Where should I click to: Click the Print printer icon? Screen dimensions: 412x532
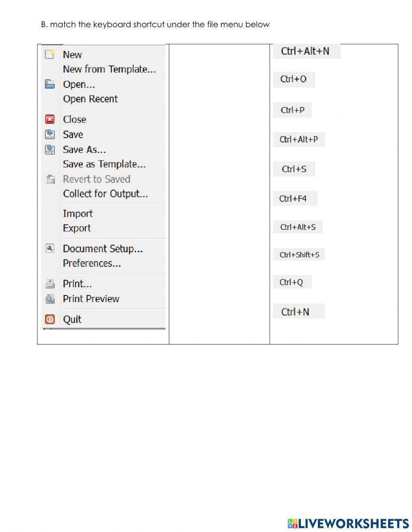coord(49,283)
